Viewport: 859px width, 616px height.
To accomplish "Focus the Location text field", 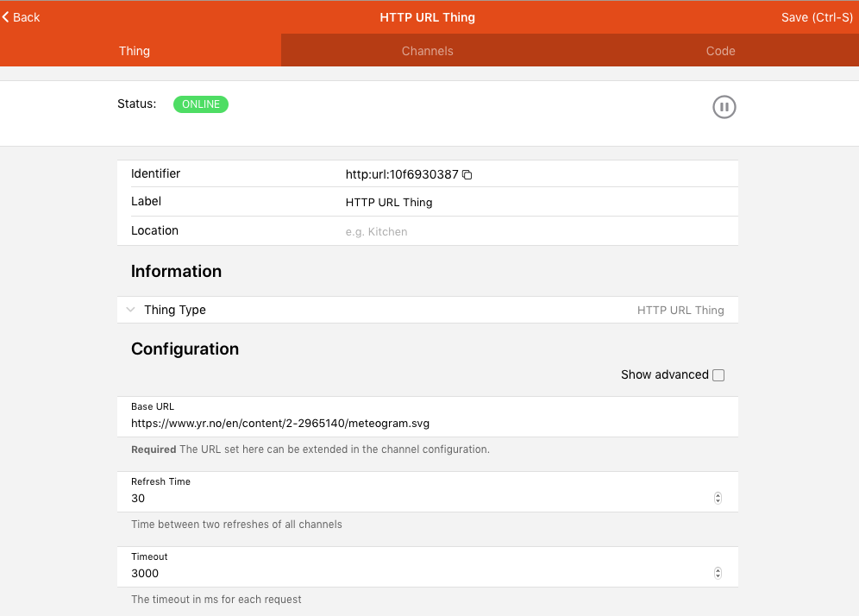I will click(535, 232).
